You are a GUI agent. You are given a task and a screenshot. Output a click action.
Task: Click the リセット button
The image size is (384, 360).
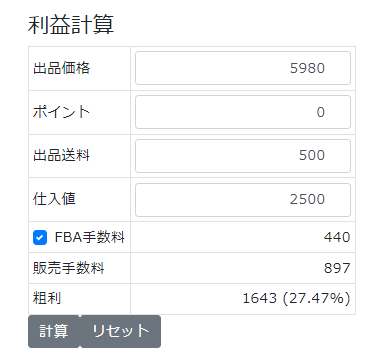pos(121,331)
